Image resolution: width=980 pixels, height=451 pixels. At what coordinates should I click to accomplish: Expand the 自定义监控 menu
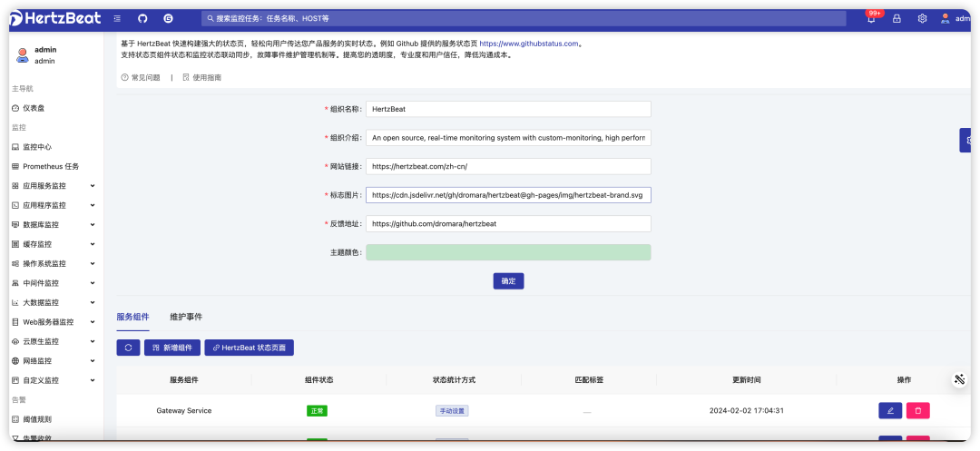(x=54, y=380)
